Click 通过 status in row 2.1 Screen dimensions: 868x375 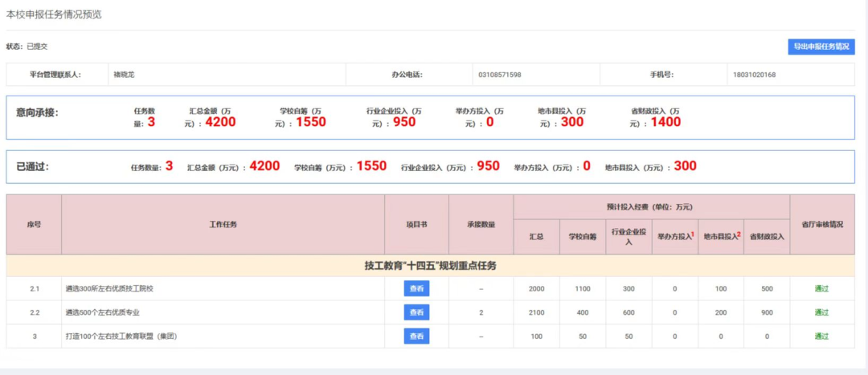pos(821,289)
